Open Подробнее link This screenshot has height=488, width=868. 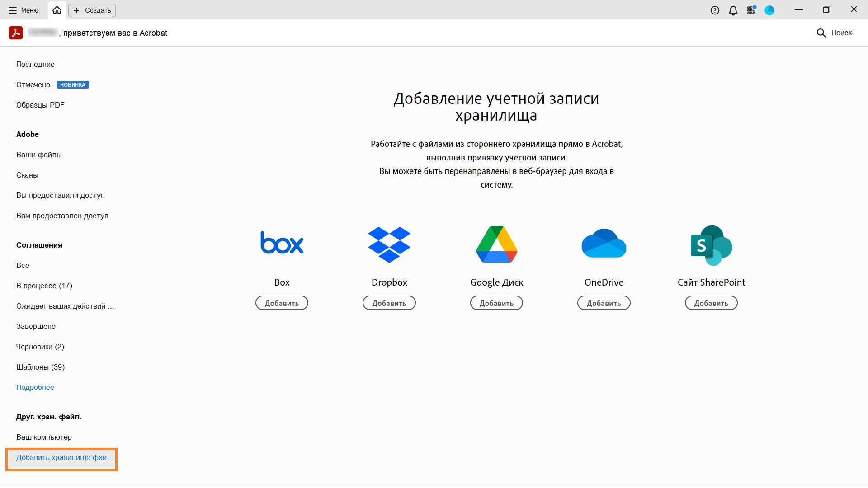click(x=35, y=387)
